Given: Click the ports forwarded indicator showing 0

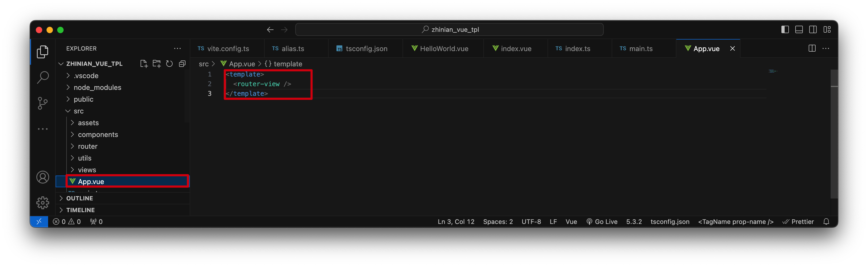Looking at the screenshot, I should pos(96,222).
